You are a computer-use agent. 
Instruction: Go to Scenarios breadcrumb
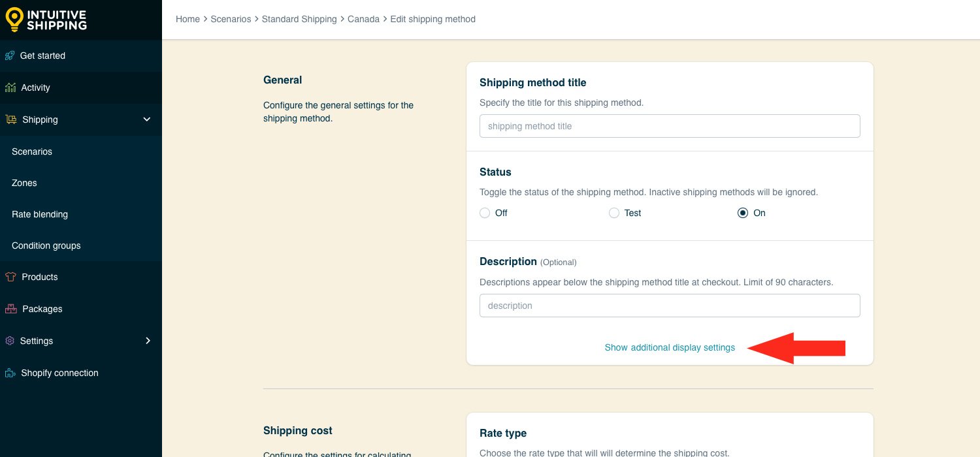(x=231, y=19)
